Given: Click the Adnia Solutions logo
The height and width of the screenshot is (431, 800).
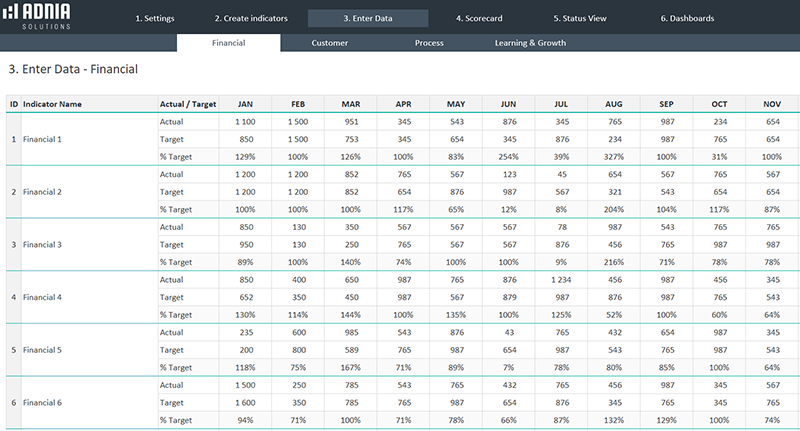Looking at the screenshot, I should [x=40, y=18].
